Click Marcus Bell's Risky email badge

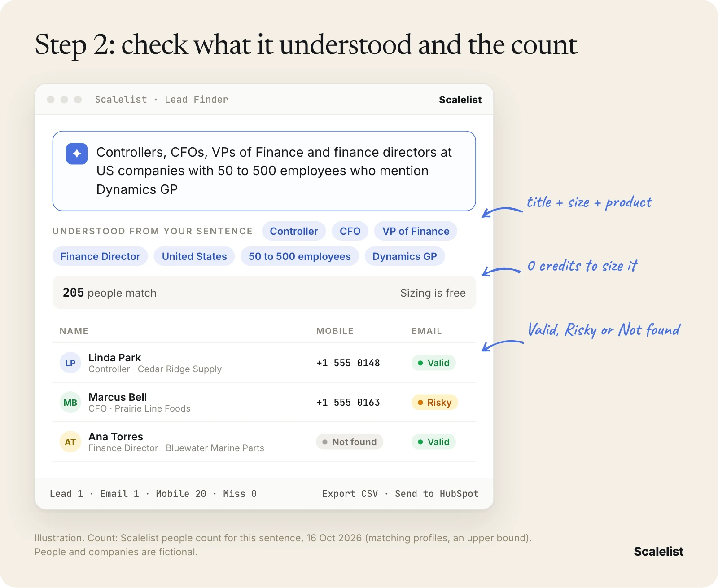click(434, 402)
